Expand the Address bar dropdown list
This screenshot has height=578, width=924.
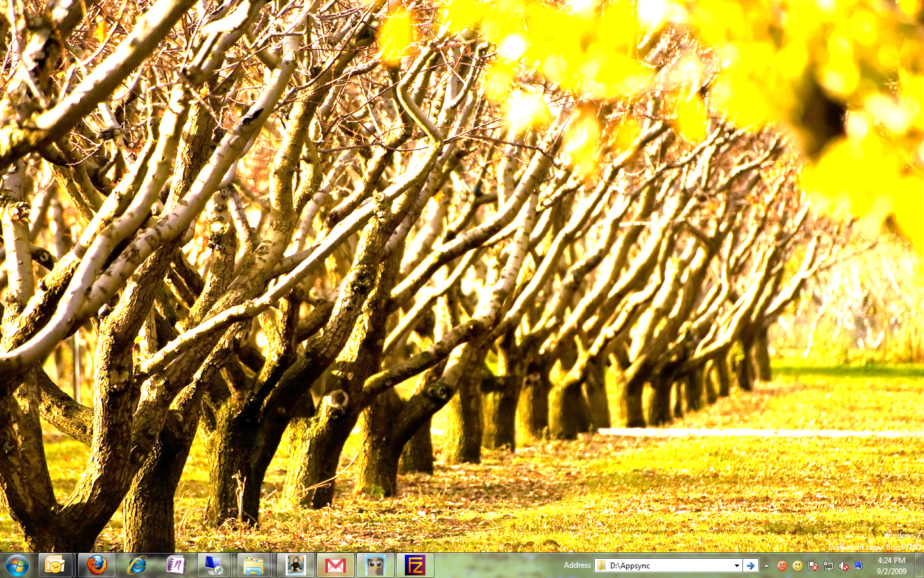click(x=737, y=566)
